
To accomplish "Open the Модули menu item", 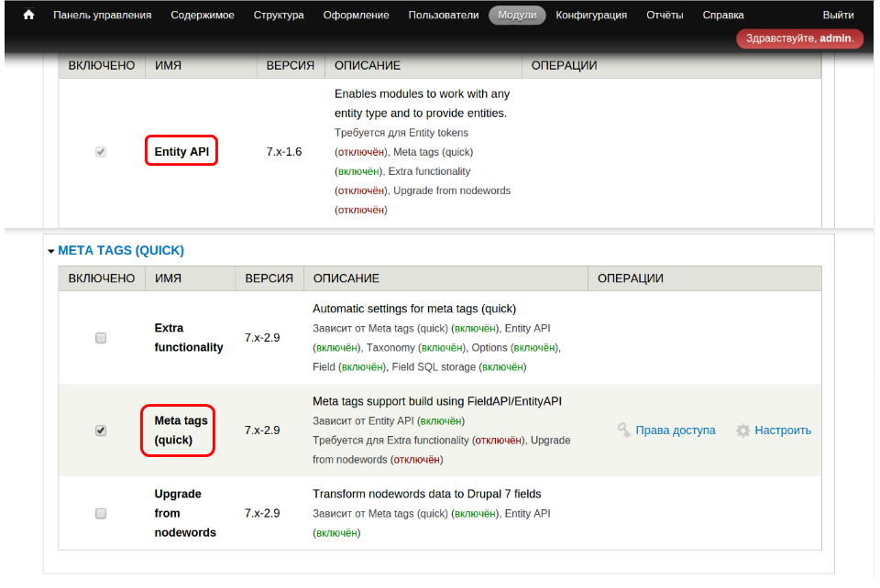I will (517, 15).
